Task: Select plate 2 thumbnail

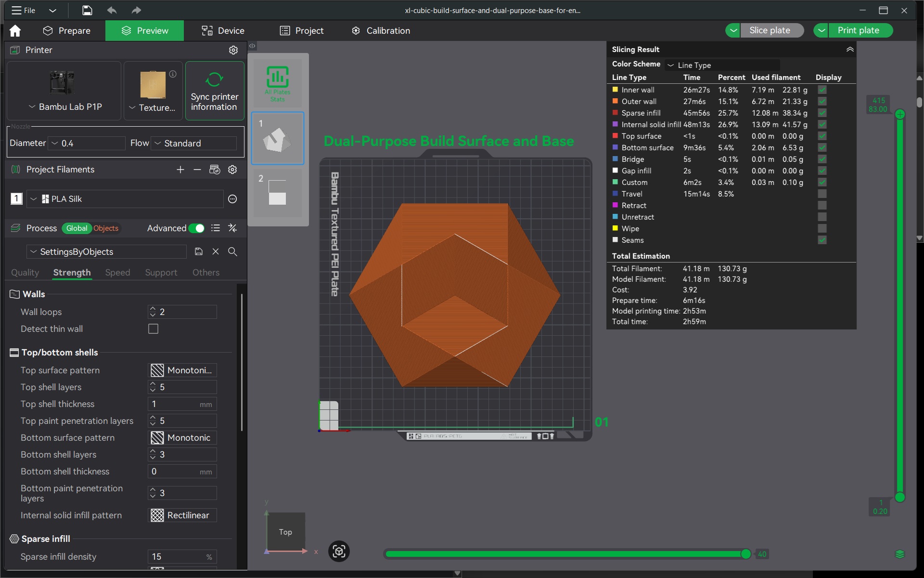Action: pyautogui.click(x=278, y=193)
